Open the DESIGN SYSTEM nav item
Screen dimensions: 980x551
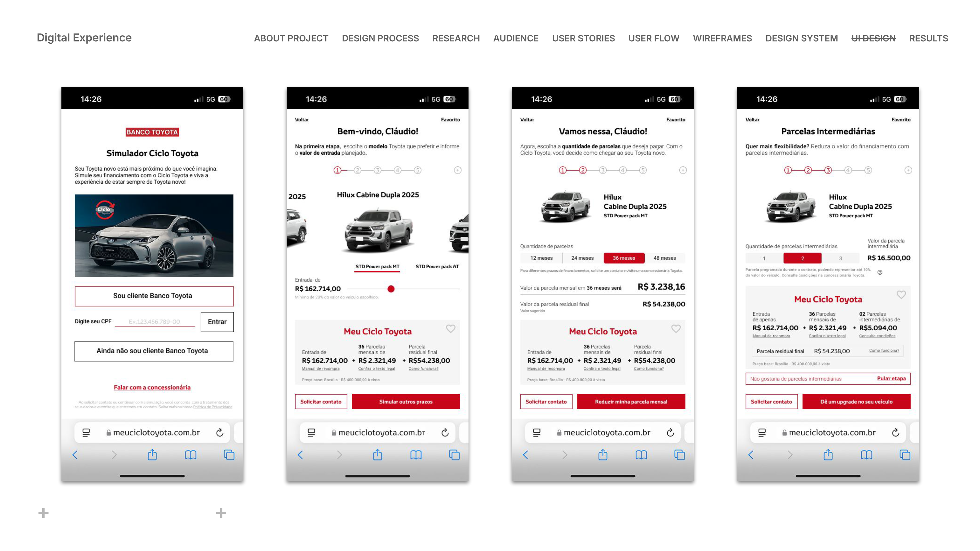click(x=802, y=39)
